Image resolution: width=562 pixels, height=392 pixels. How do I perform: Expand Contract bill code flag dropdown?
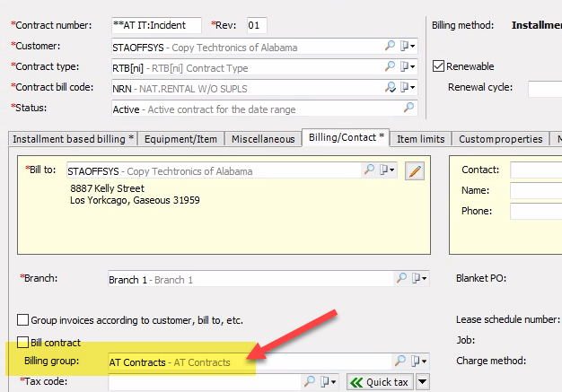coord(408,87)
